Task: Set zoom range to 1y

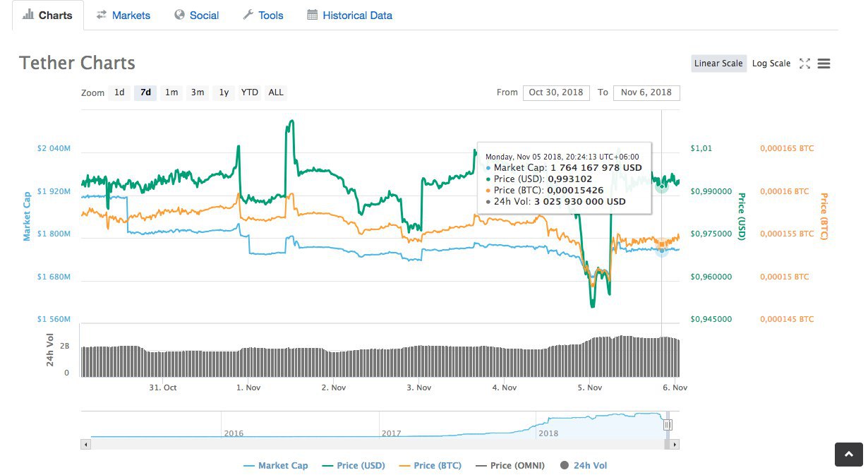Action: pos(224,92)
